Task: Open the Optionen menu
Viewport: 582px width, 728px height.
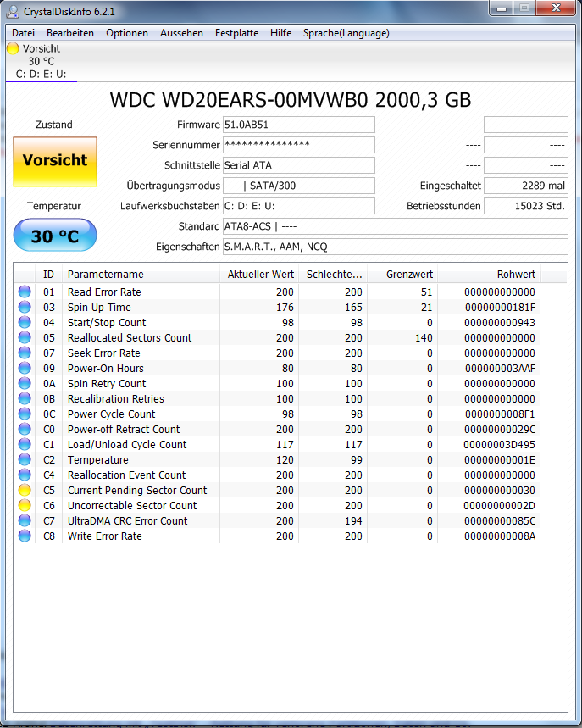Action: point(127,33)
